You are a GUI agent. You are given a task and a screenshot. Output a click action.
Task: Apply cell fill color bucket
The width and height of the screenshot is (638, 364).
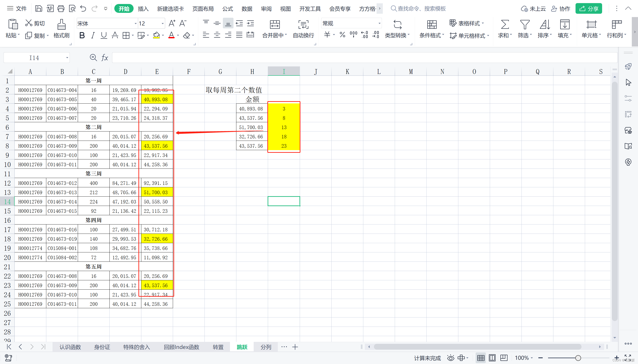point(156,35)
